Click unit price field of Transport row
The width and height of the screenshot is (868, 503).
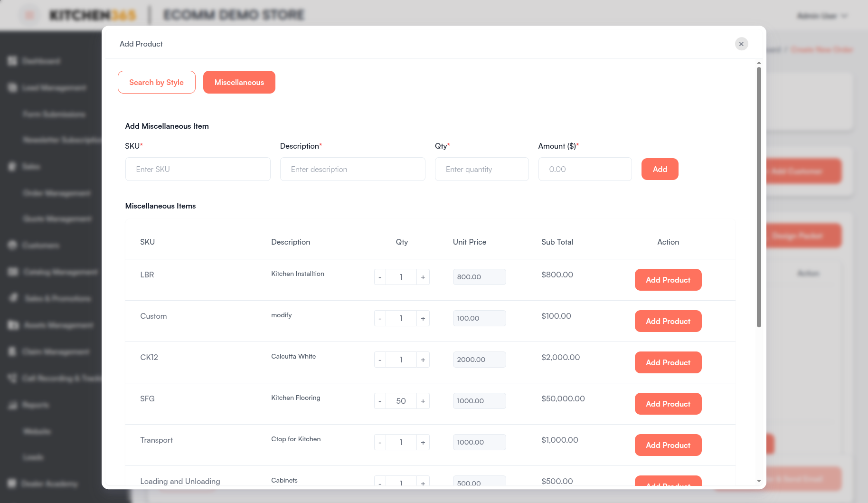point(480,442)
